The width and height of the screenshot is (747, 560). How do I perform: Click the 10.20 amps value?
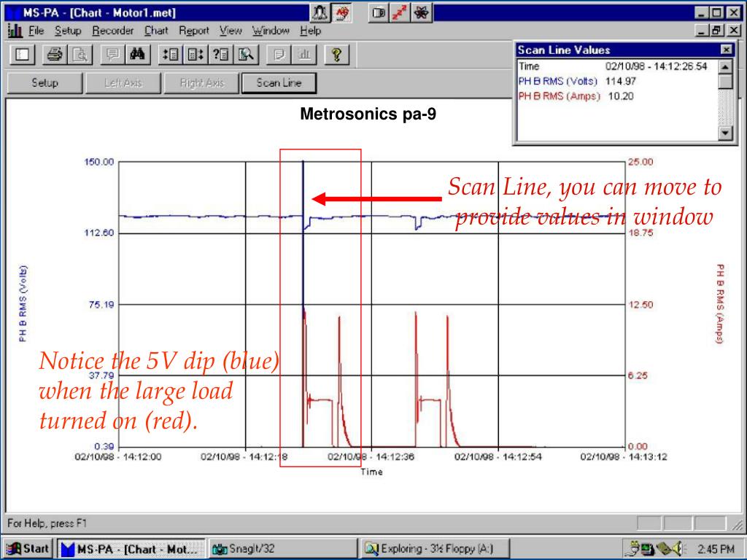point(621,96)
